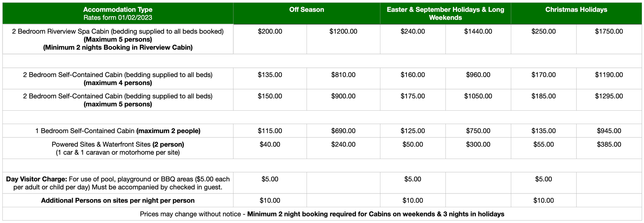The width and height of the screenshot is (644, 223).
Task: Select the Prices may change notice row
Action: pos(322,214)
